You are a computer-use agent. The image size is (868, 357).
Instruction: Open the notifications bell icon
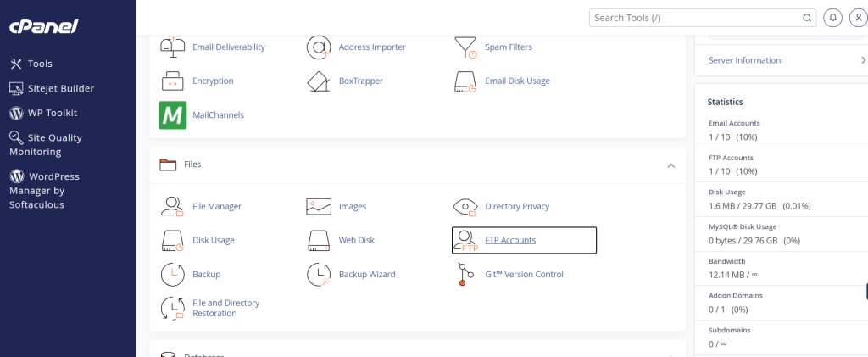834,18
